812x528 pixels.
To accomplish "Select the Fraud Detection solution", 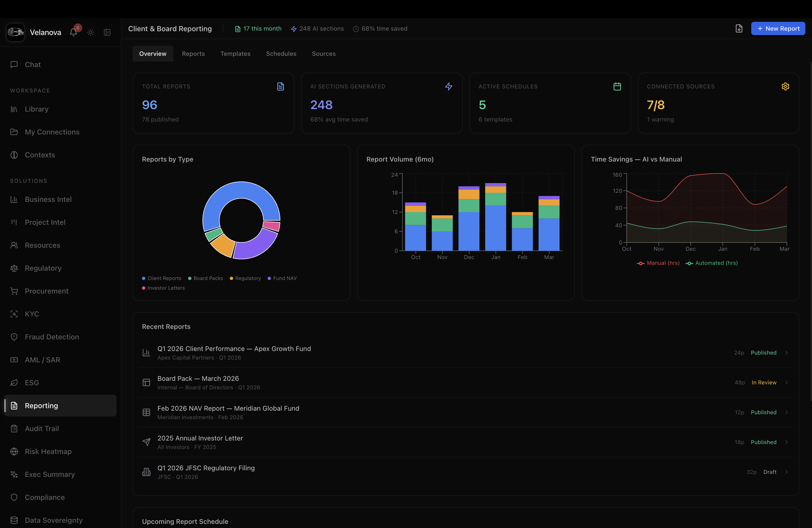I will (52, 337).
